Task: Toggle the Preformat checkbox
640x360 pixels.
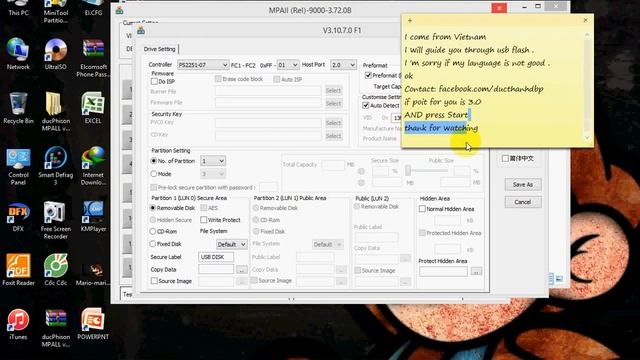Action: pyautogui.click(x=368, y=75)
